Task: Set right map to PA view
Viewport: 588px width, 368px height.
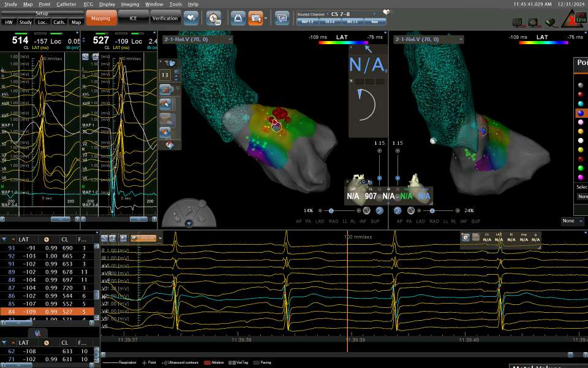Action: (409, 221)
